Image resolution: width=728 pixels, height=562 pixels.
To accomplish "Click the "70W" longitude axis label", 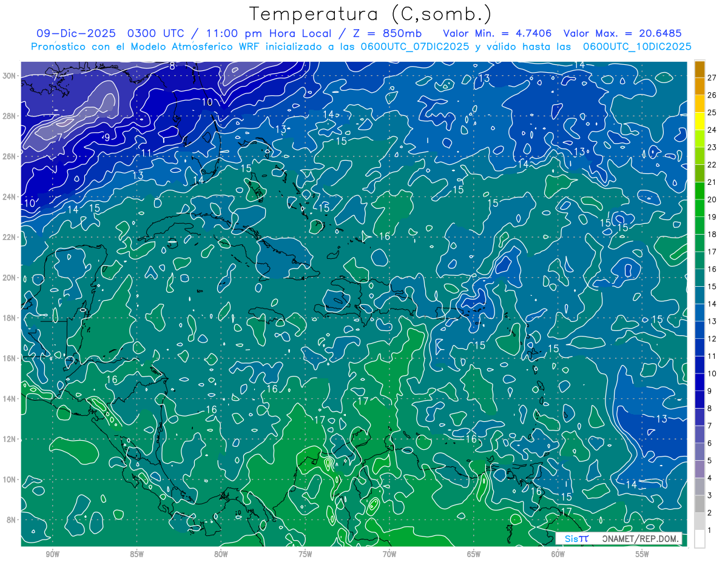I will pos(389,554).
